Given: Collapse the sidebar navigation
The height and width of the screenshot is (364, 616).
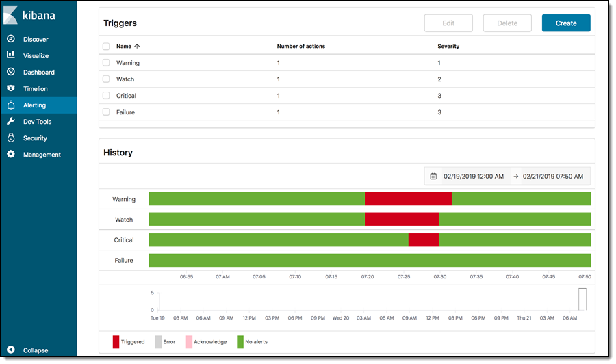Looking at the screenshot, I should [x=11, y=350].
